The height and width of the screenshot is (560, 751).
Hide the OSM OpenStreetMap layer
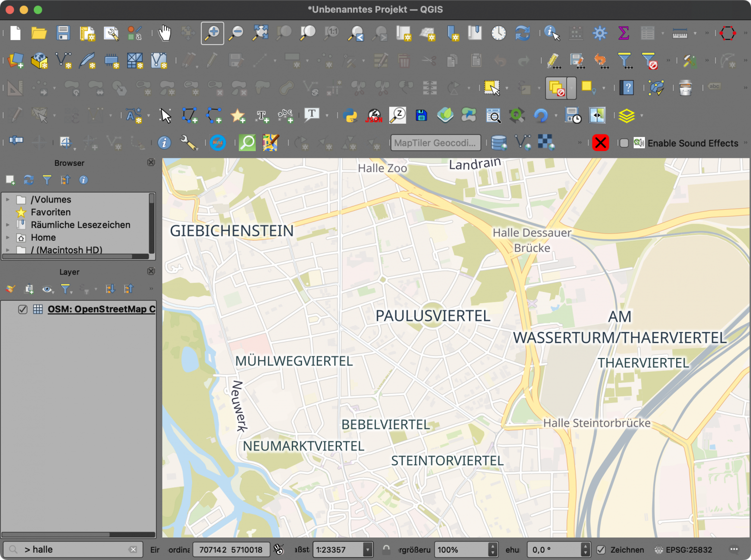click(22, 309)
